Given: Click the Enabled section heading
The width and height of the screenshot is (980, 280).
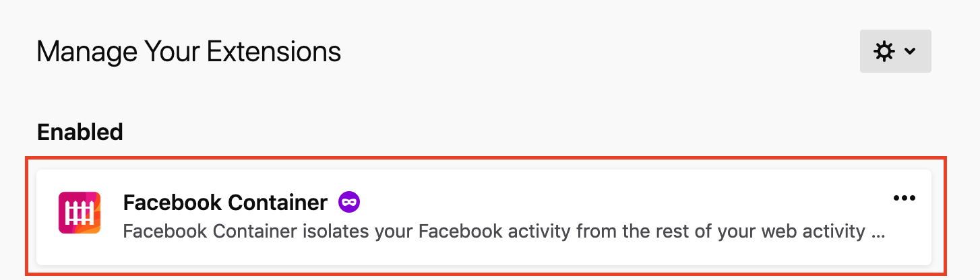Looking at the screenshot, I should point(80,132).
